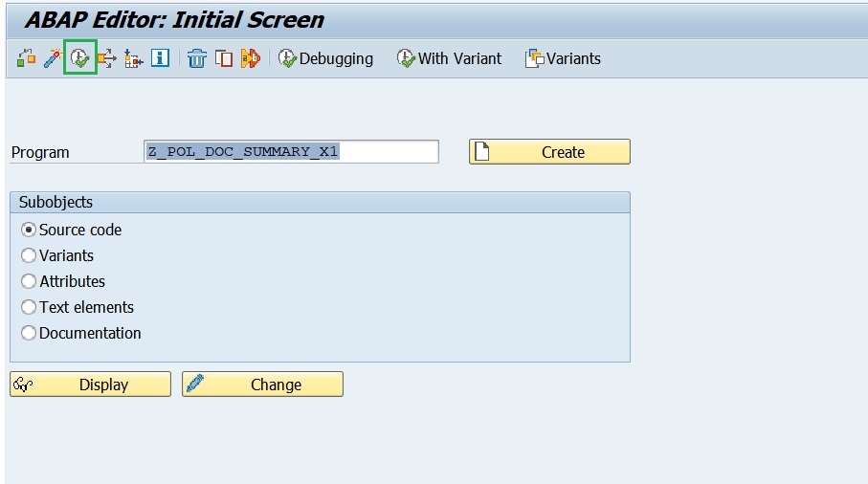Execute the program via the highlighted clock icon

(80, 57)
